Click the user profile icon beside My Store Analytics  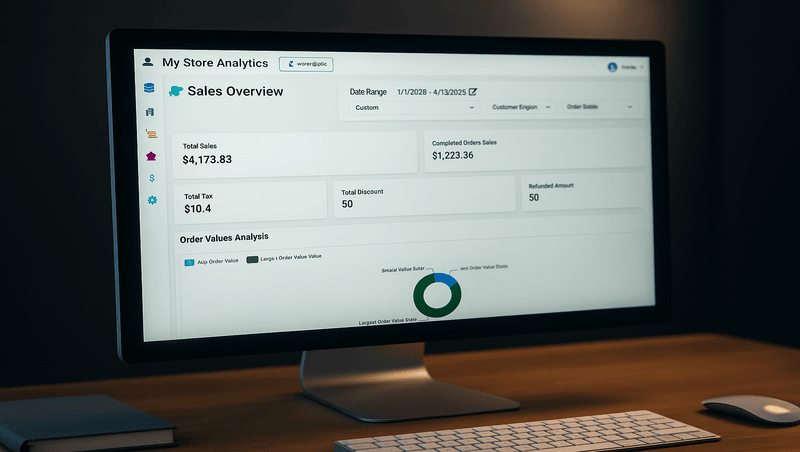pos(148,62)
